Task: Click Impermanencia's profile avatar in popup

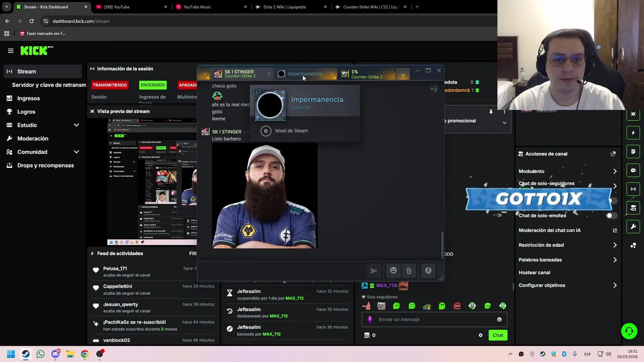Action: coord(270,105)
